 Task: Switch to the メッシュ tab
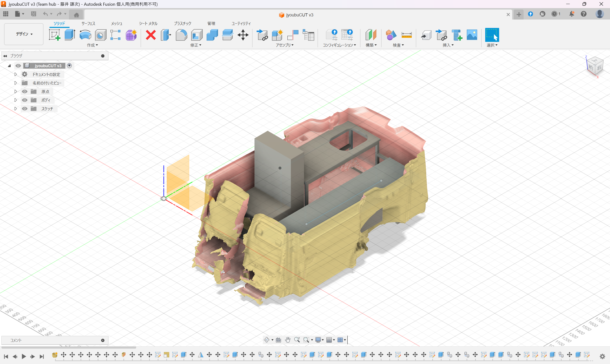(117, 24)
